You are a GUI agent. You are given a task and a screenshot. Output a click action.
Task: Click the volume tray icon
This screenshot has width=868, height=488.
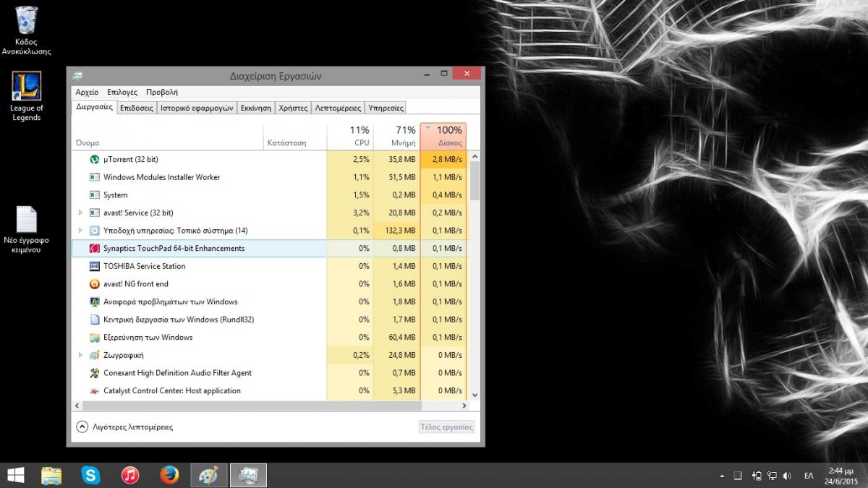click(x=788, y=476)
